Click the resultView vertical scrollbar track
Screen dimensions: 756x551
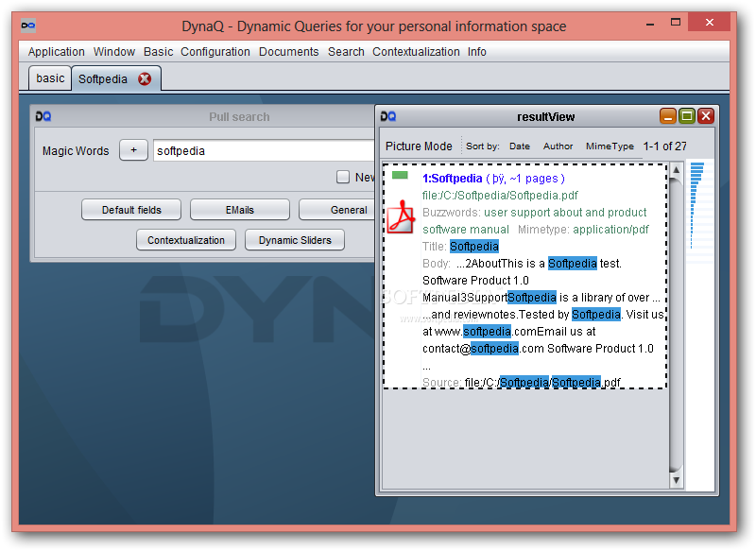(x=676, y=325)
